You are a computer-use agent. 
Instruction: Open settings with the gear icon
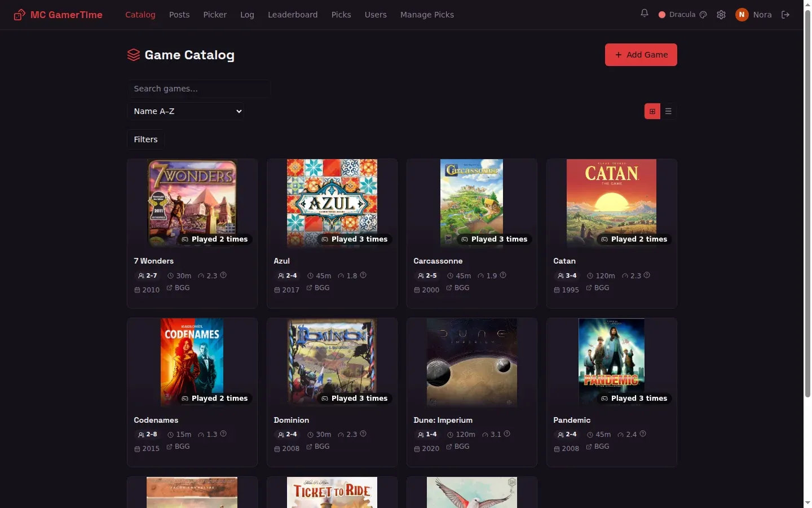(721, 15)
